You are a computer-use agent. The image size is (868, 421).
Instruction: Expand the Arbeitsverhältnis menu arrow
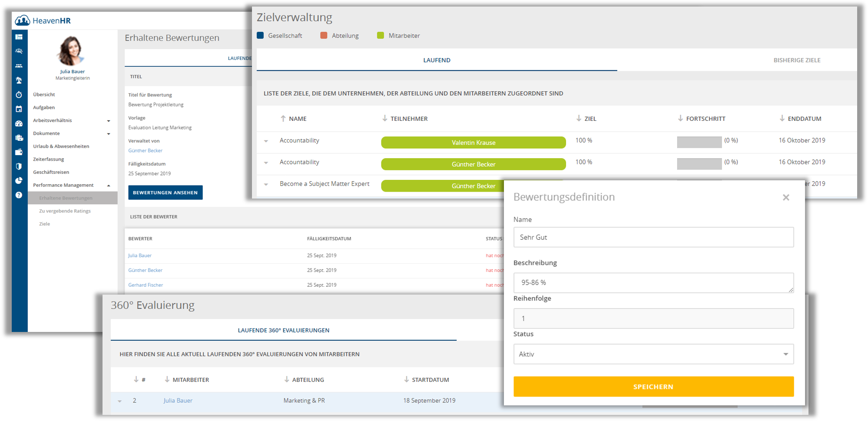tap(109, 121)
